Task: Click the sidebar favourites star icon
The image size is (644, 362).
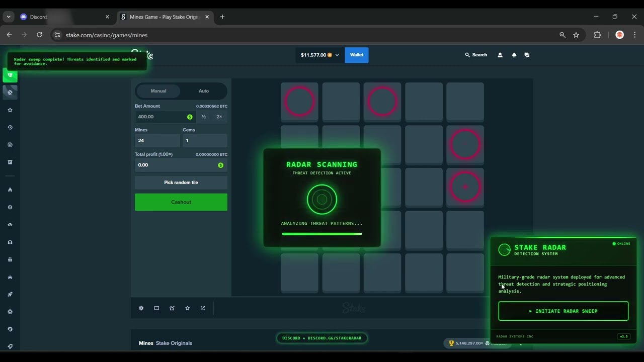Action: (10, 110)
